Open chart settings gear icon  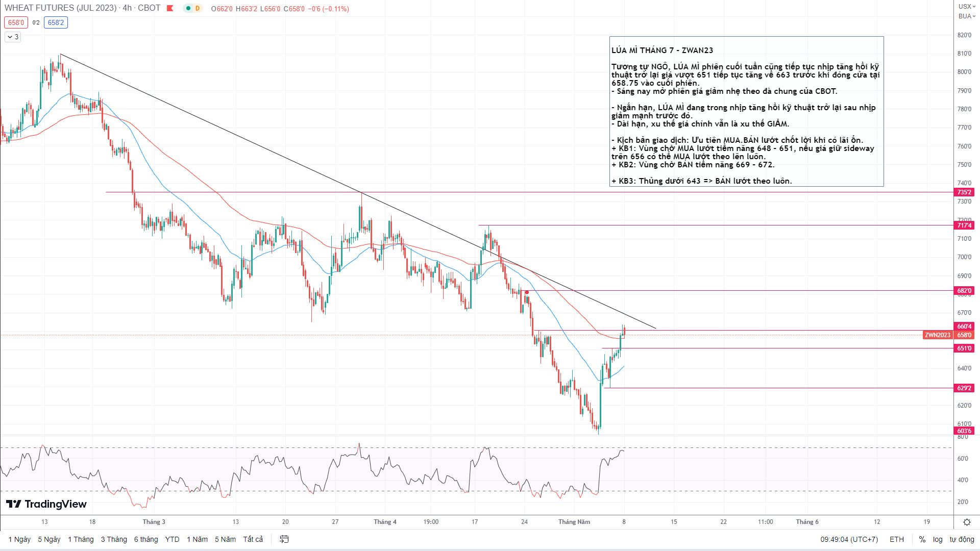click(966, 522)
